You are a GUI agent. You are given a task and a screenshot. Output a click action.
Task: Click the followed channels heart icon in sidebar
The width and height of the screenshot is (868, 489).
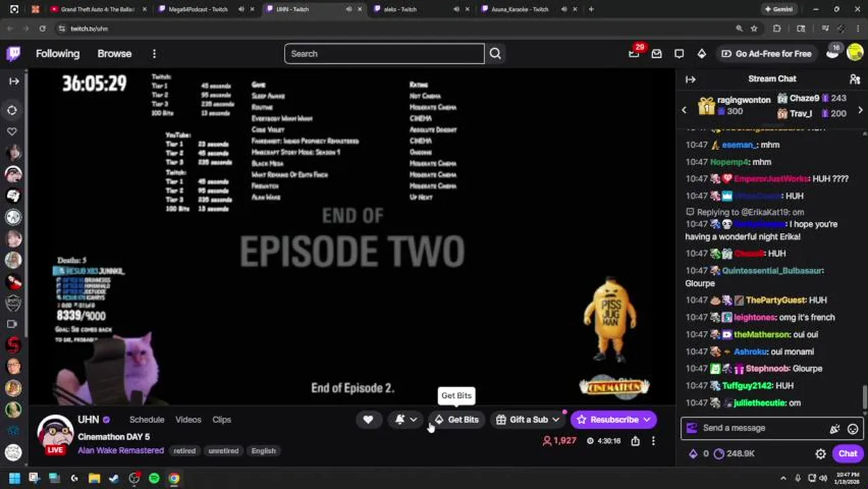pyautogui.click(x=12, y=131)
